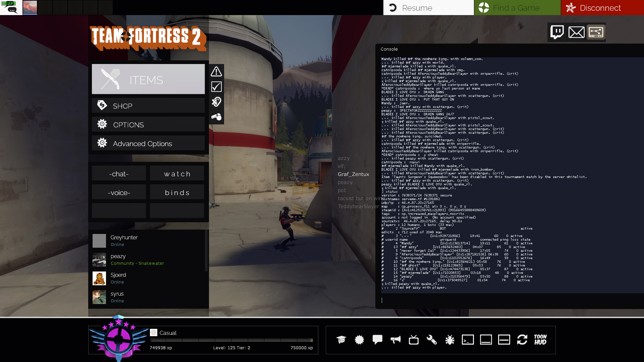Click the watch button
644x362 pixels.
pos(177,174)
